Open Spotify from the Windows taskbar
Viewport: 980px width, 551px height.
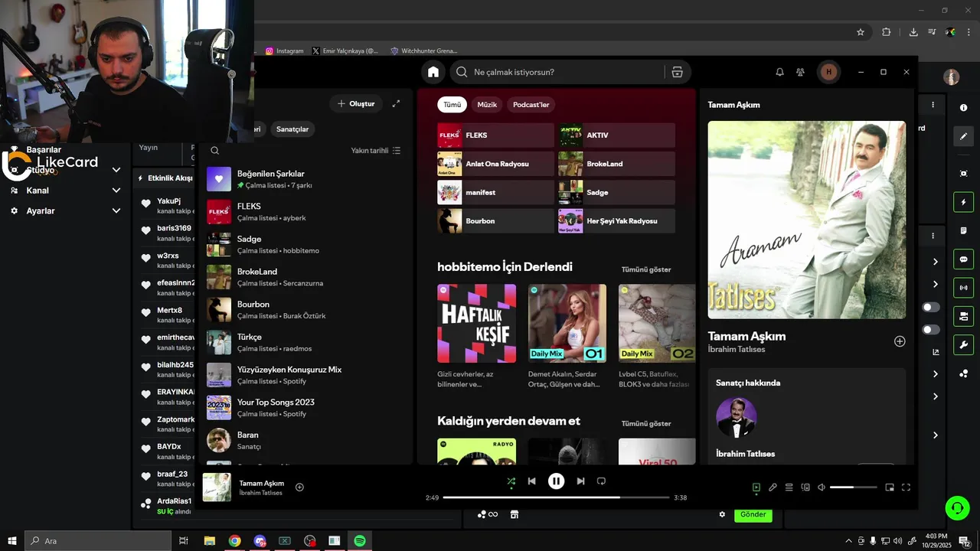pyautogui.click(x=359, y=541)
